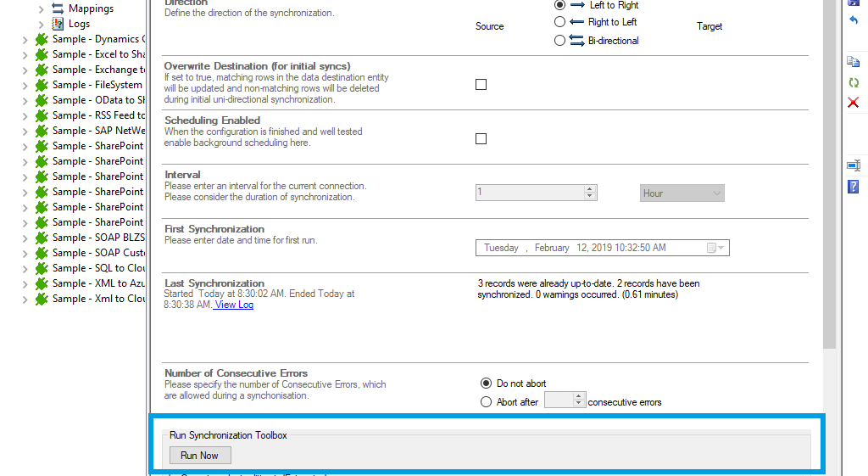Viewport: 868px width, 476px height.
Task: Select the Left to Right direction
Action: pos(559,5)
